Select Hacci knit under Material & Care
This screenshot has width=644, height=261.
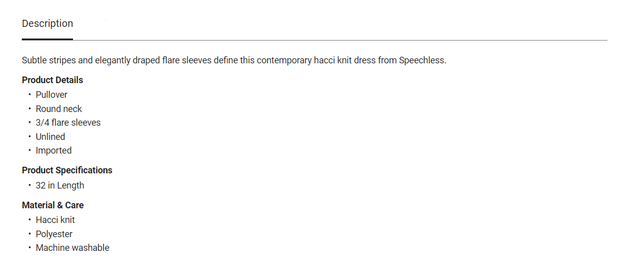55,220
